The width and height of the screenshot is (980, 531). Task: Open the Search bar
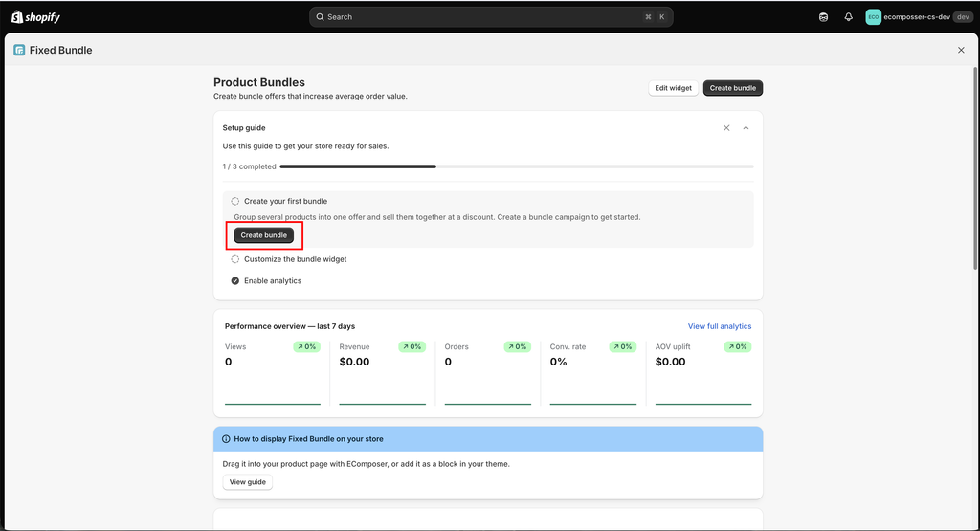(x=491, y=17)
